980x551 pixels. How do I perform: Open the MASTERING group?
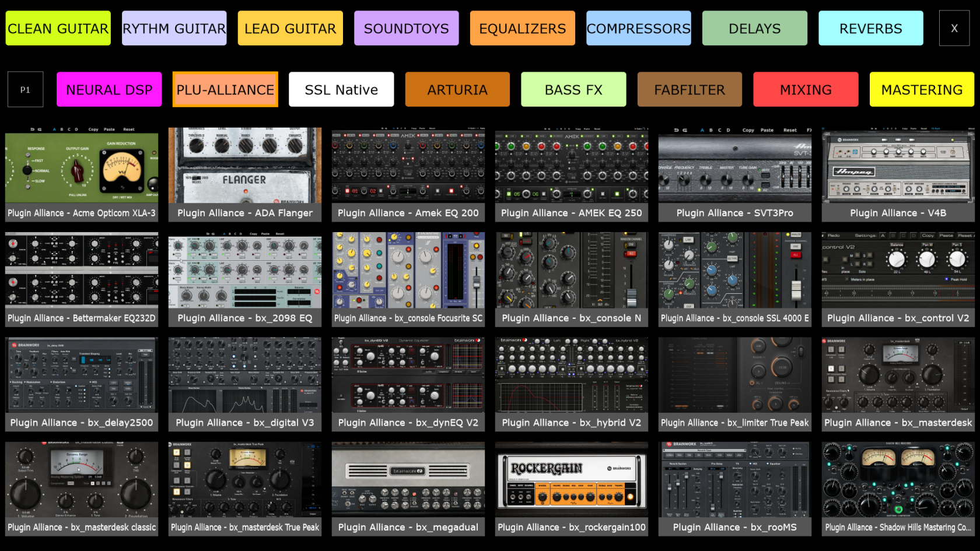tap(922, 89)
